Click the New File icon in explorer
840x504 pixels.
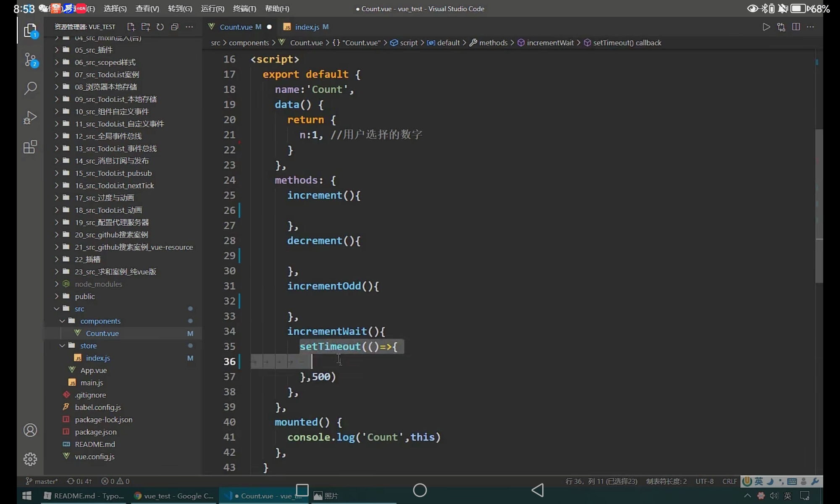point(131,27)
